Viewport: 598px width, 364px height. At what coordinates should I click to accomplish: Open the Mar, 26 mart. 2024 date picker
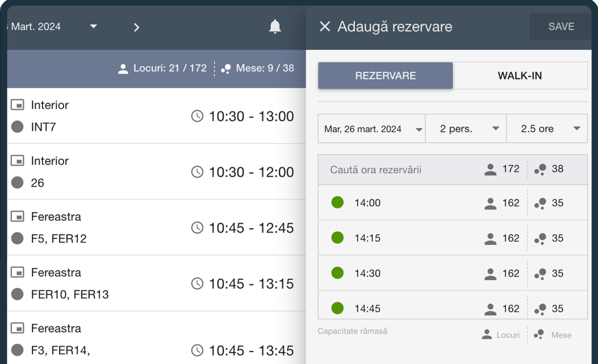[371, 129]
